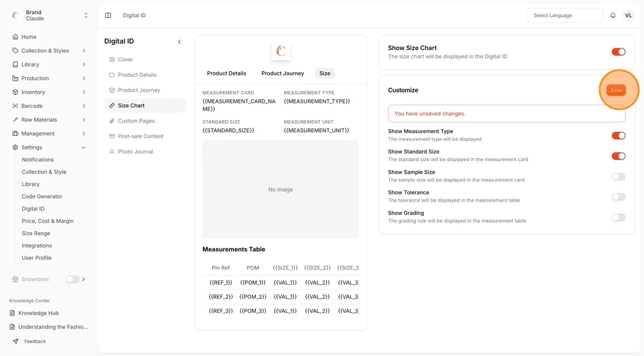Toggle the Showroom switch
This screenshot has height=356, width=644.
pos(72,279)
